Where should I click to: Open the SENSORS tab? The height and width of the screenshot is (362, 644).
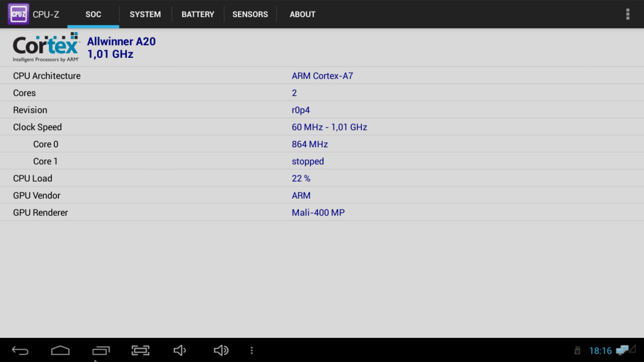[250, 14]
